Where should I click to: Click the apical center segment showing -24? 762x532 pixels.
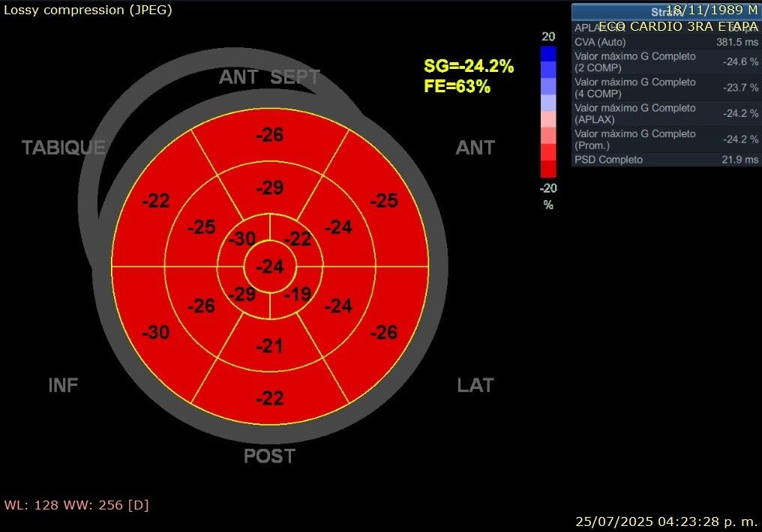coord(269,267)
